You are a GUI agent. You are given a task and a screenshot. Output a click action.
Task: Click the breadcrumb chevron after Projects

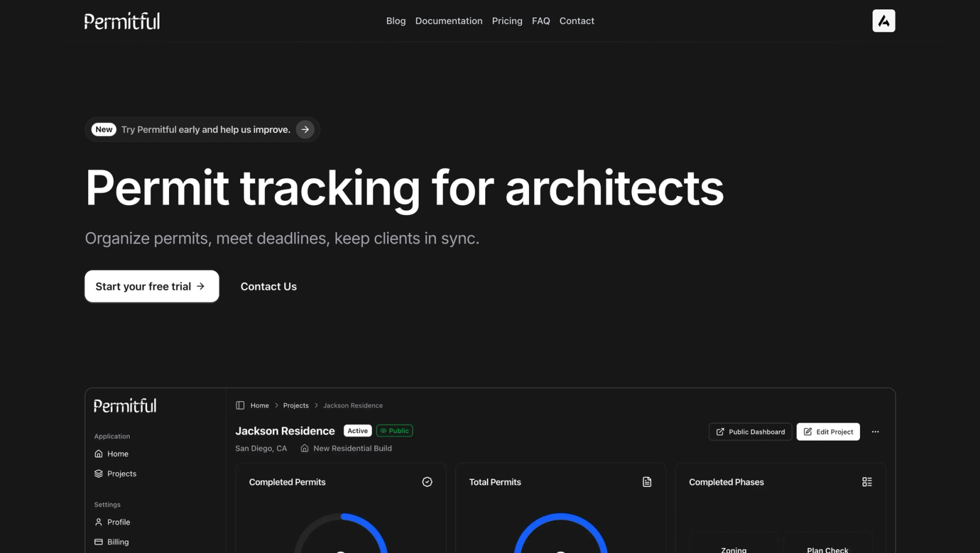pyautogui.click(x=316, y=405)
